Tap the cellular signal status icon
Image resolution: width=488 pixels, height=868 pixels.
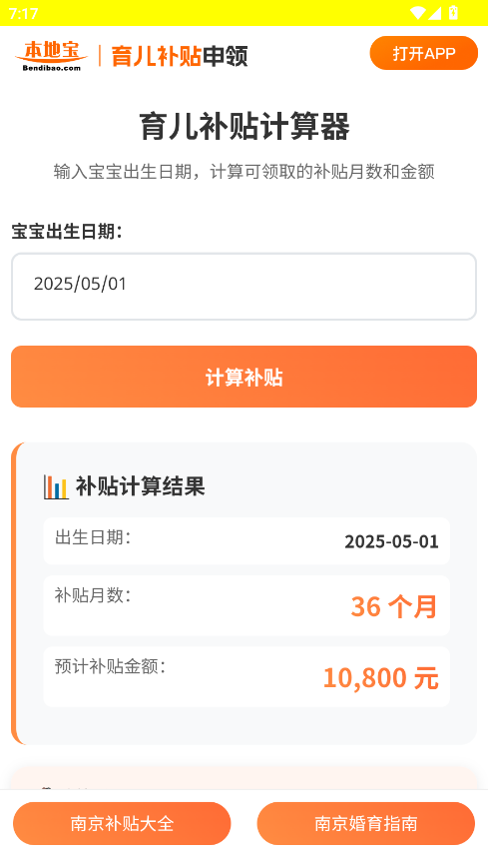click(x=434, y=13)
